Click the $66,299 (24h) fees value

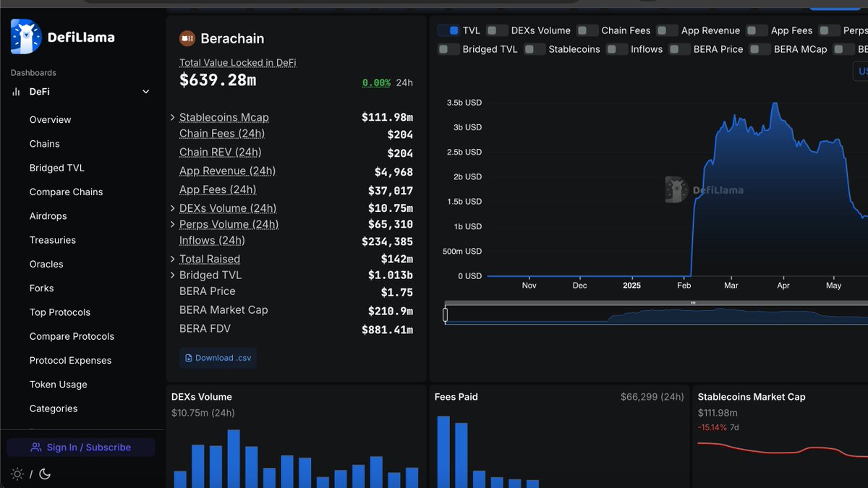[x=652, y=397]
